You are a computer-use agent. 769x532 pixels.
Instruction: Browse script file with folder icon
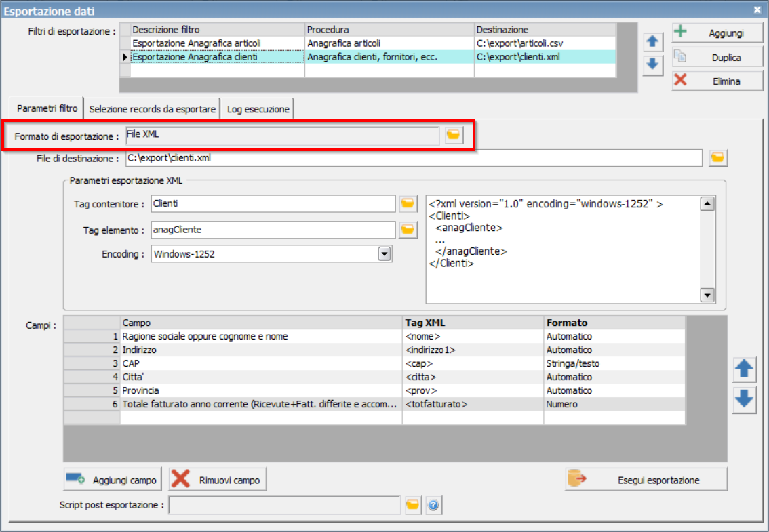[x=413, y=505]
